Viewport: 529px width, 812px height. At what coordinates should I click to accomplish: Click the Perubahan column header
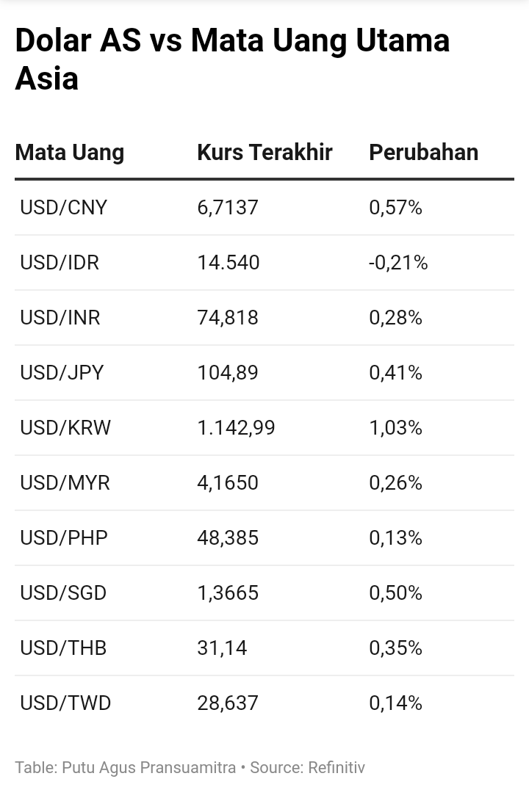423,152
